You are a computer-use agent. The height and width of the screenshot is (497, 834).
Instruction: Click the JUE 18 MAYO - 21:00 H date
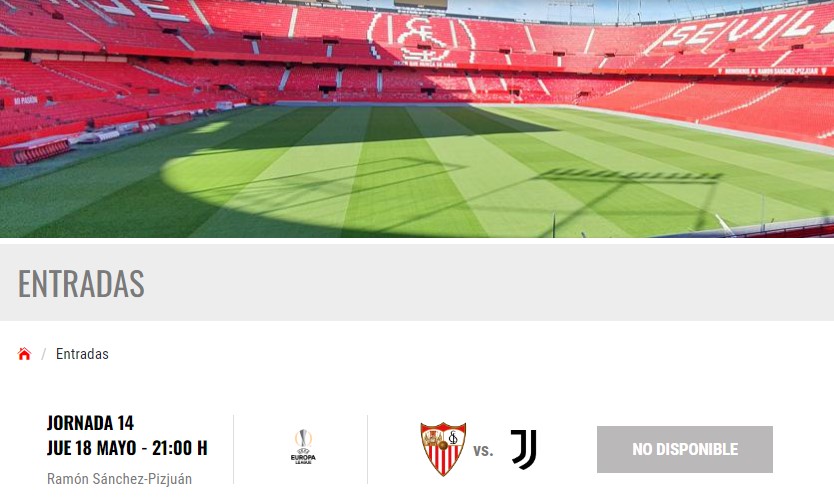(127, 448)
